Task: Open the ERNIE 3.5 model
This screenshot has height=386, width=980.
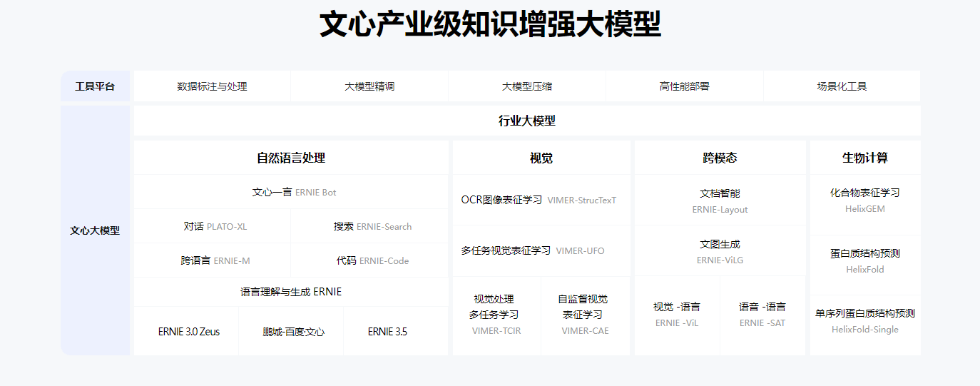Action: coord(387,332)
